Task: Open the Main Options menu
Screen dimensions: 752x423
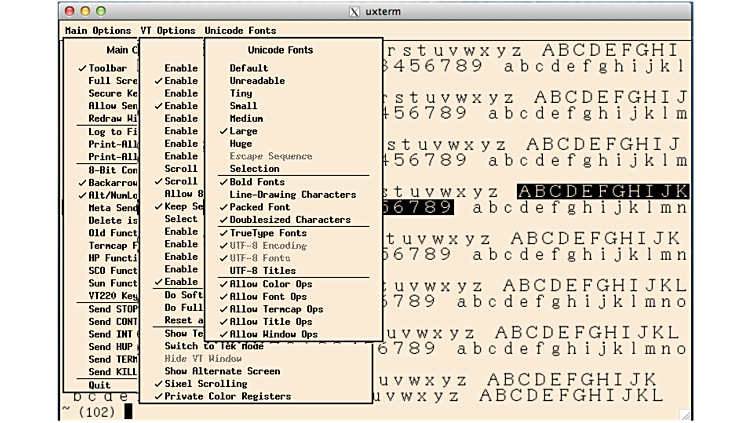Action: tap(98, 31)
